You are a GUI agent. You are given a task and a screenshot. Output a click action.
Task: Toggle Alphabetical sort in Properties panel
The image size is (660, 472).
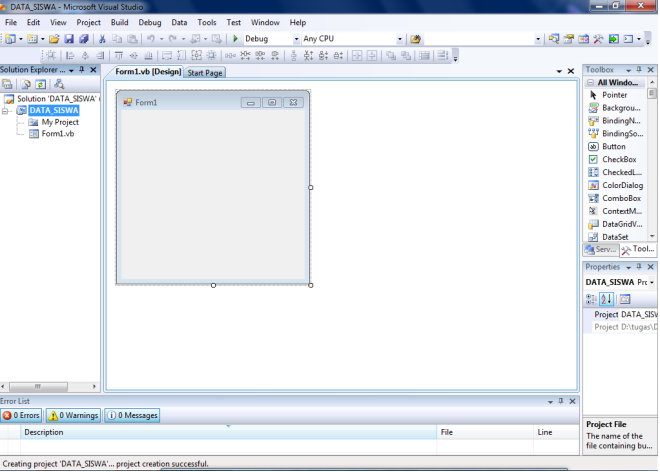tap(606, 299)
